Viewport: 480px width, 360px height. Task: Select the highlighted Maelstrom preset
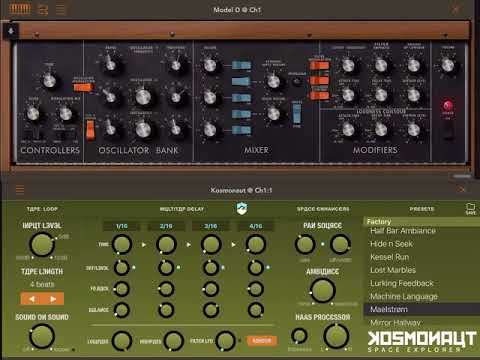(421, 309)
